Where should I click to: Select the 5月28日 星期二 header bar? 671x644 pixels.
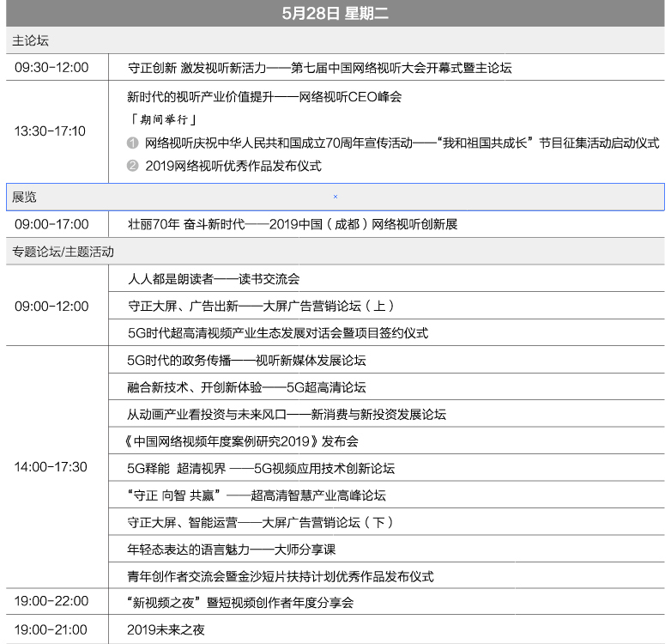[x=335, y=14]
